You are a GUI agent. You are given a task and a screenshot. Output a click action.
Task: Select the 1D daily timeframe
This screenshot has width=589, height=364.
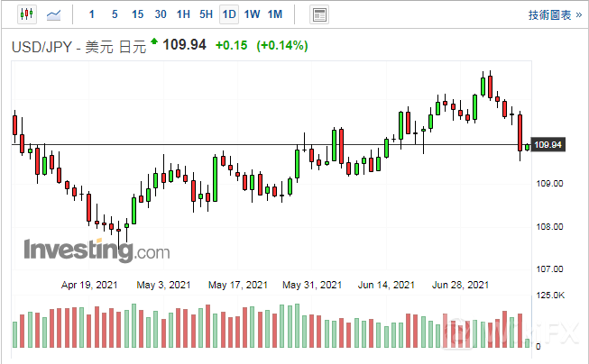[x=229, y=14]
